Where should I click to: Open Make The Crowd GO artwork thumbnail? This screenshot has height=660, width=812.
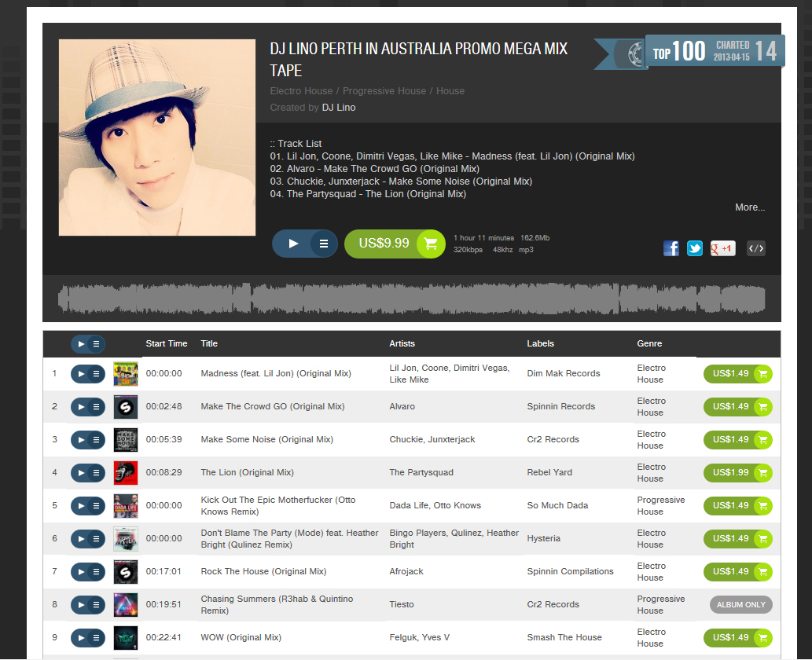coord(125,407)
